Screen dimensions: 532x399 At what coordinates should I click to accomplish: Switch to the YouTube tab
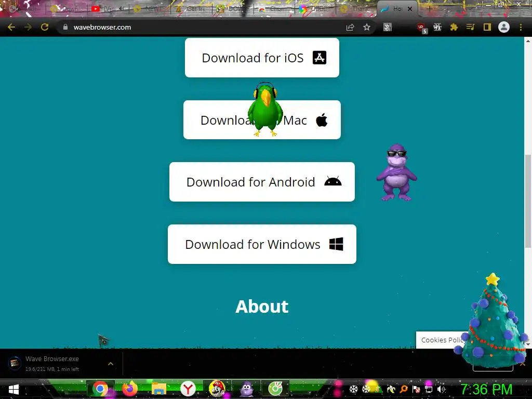107,9
